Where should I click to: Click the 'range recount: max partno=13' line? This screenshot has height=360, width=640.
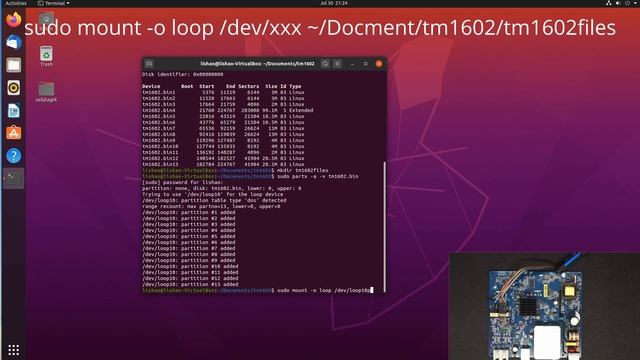tap(211, 206)
